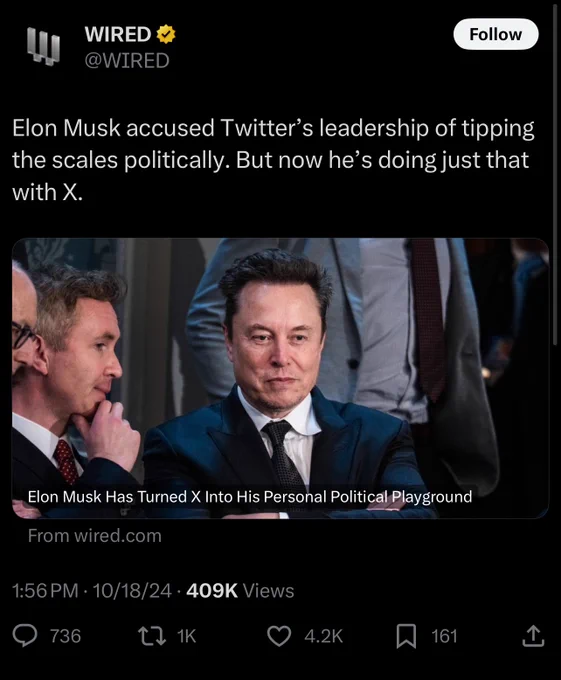Open the From wired.com source link

(x=95, y=536)
